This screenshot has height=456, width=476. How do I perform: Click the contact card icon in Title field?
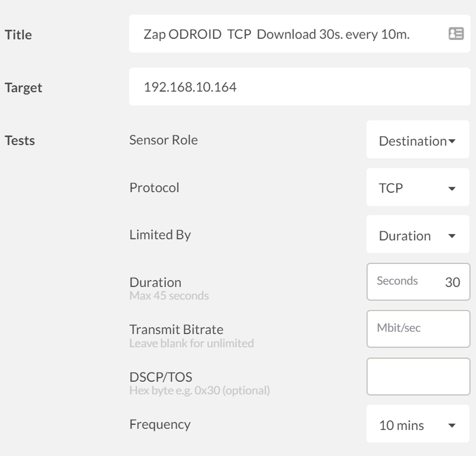[x=456, y=34]
